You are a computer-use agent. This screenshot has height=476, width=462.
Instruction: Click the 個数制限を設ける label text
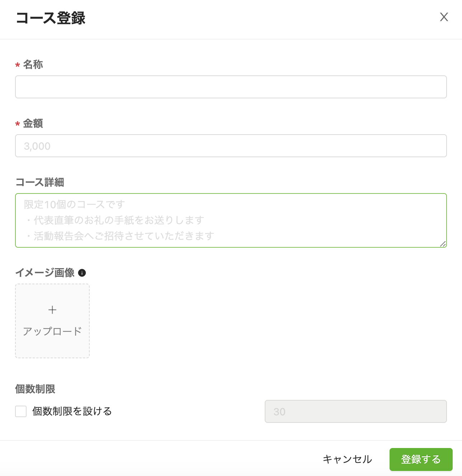72,411
